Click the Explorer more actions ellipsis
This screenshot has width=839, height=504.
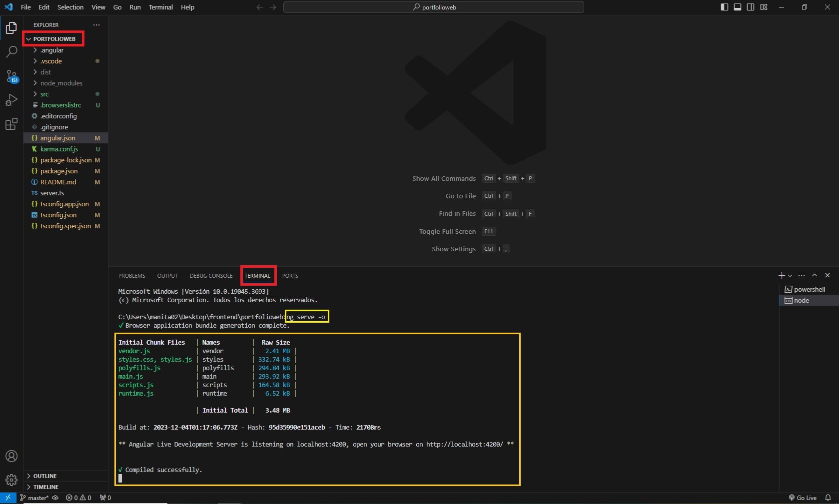tap(96, 24)
